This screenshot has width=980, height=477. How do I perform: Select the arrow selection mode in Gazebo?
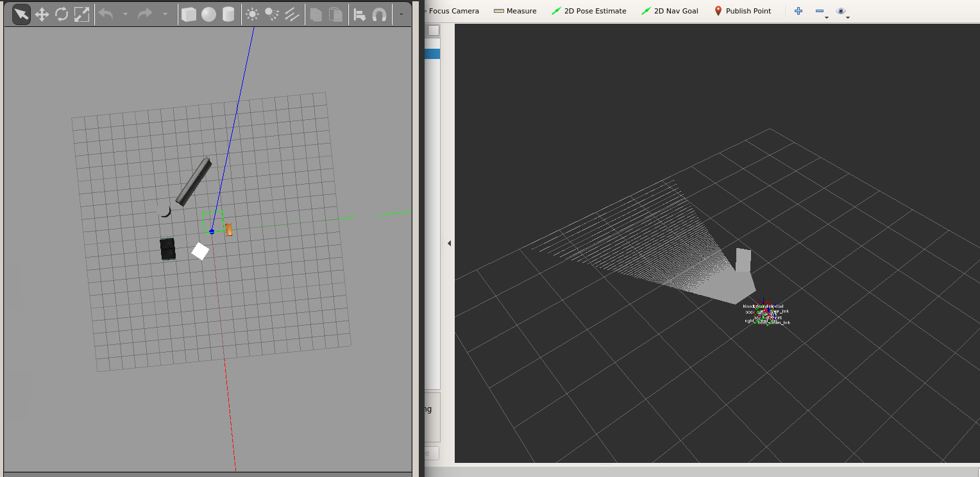point(21,14)
